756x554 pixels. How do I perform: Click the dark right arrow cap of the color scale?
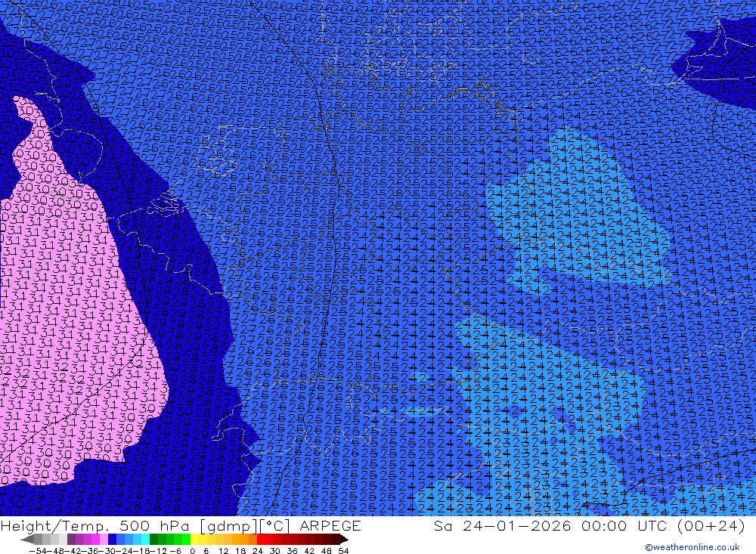344,540
